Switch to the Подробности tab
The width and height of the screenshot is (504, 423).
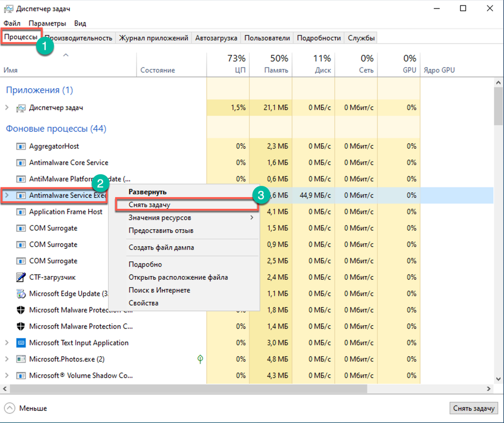click(319, 38)
